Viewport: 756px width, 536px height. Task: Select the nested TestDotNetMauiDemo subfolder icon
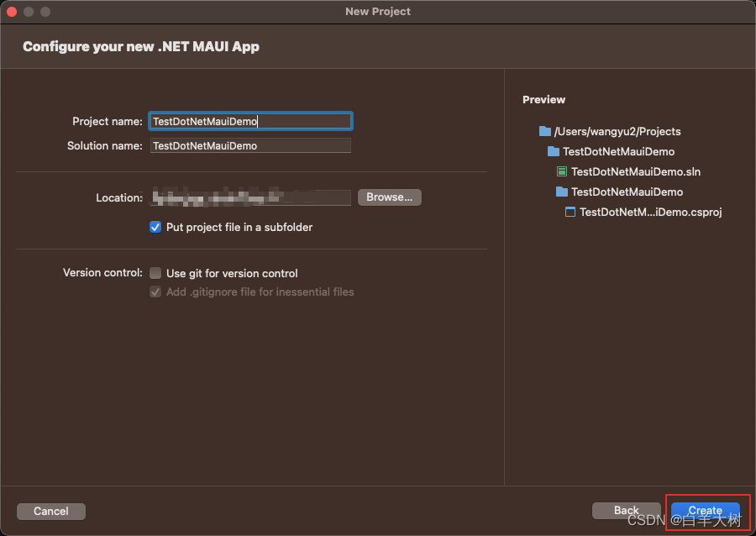coord(561,192)
